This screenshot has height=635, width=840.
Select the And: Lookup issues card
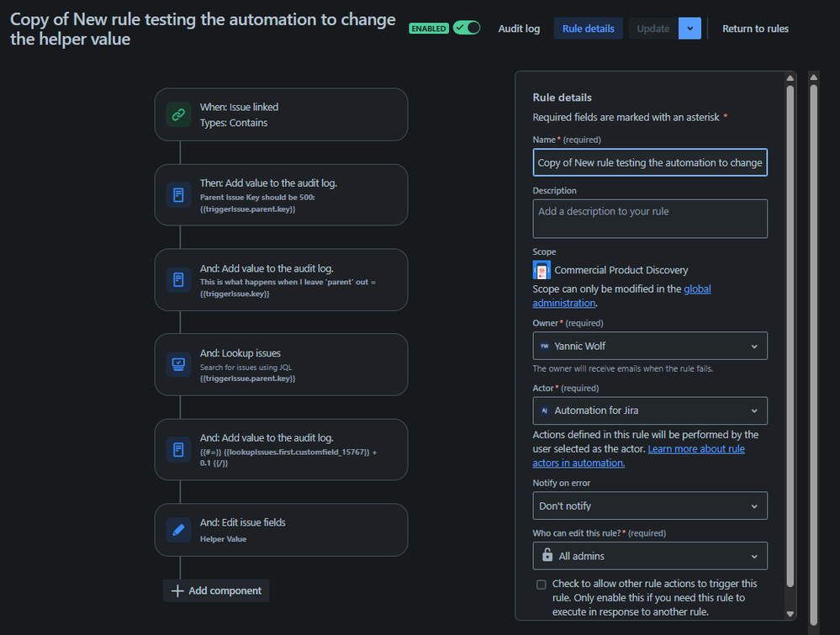(281, 364)
